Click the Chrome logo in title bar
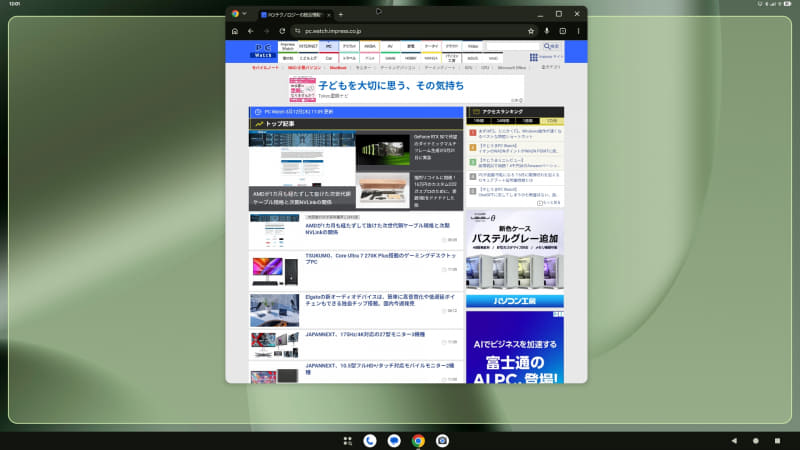 [235, 14]
